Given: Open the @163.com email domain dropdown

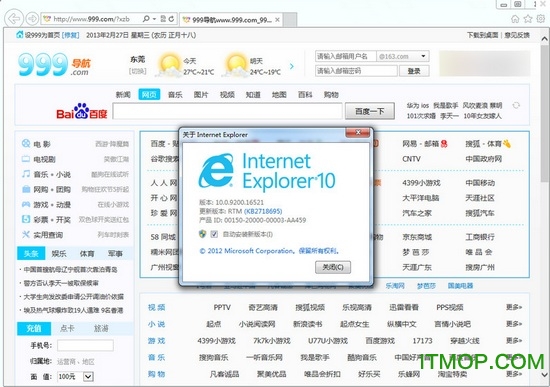Looking at the screenshot, I should coord(423,56).
